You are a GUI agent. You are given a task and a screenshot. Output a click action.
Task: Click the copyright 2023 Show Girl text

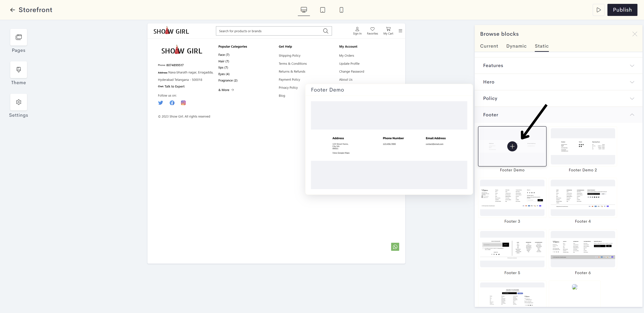pyautogui.click(x=184, y=116)
